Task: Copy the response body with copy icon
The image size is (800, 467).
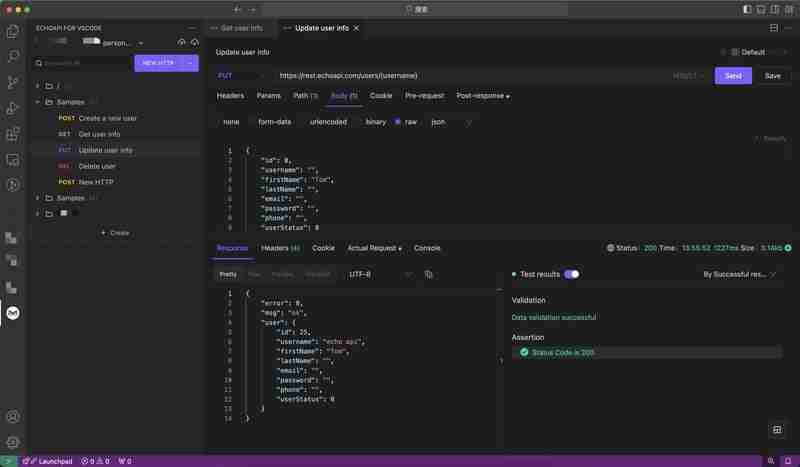Action: [429, 275]
